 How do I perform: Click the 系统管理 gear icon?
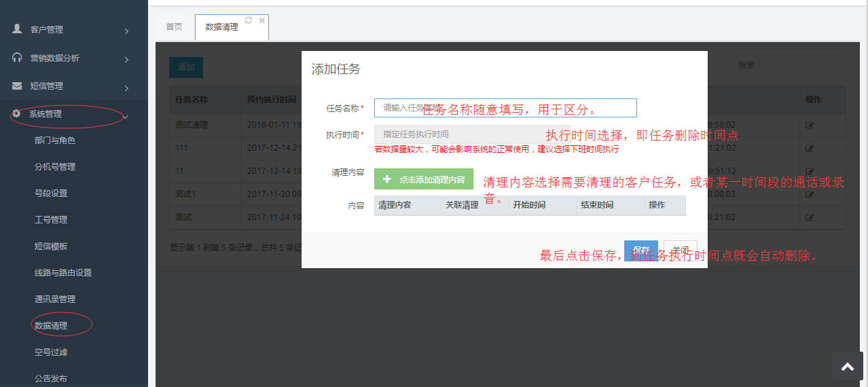(17, 113)
